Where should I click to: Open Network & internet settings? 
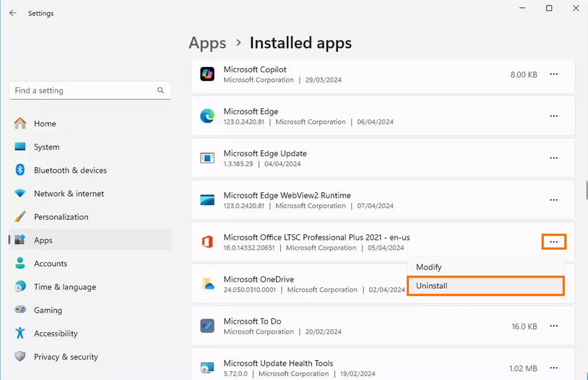click(90, 193)
